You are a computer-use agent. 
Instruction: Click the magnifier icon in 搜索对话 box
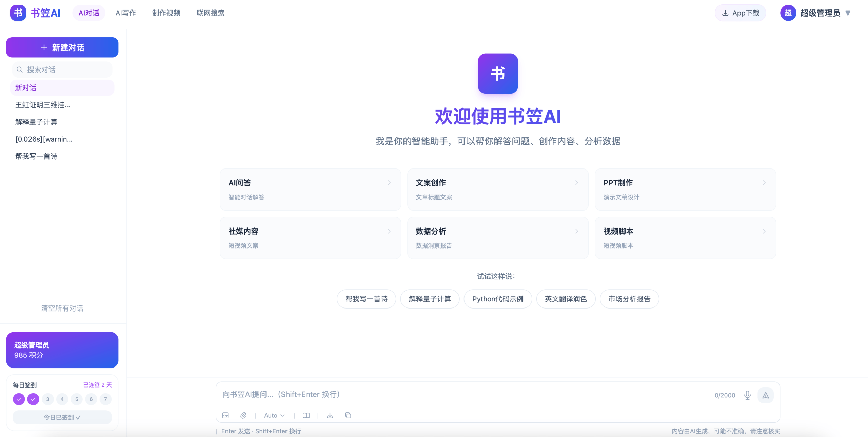click(x=20, y=69)
